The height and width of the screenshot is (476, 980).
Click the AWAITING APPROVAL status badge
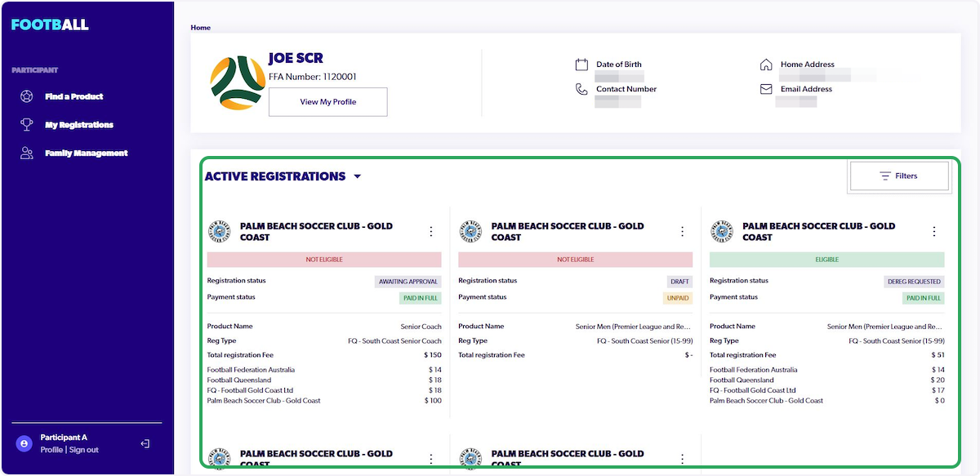click(408, 282)
